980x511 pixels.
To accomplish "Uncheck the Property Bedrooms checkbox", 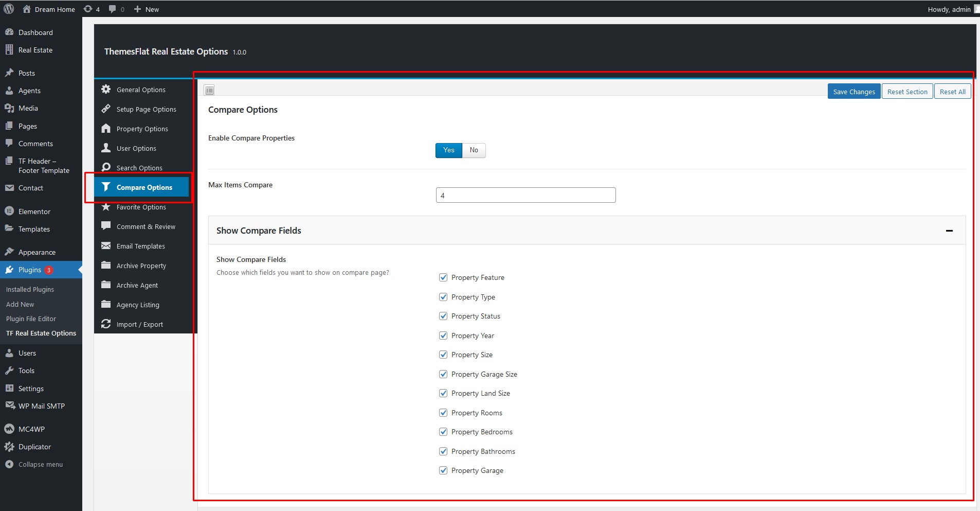I will click(443, 432).
